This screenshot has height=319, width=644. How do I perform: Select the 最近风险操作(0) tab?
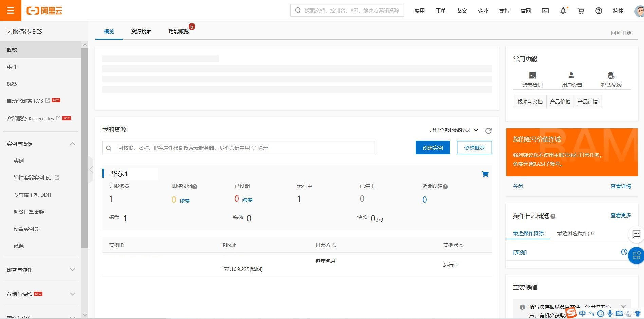coord(575,233)
